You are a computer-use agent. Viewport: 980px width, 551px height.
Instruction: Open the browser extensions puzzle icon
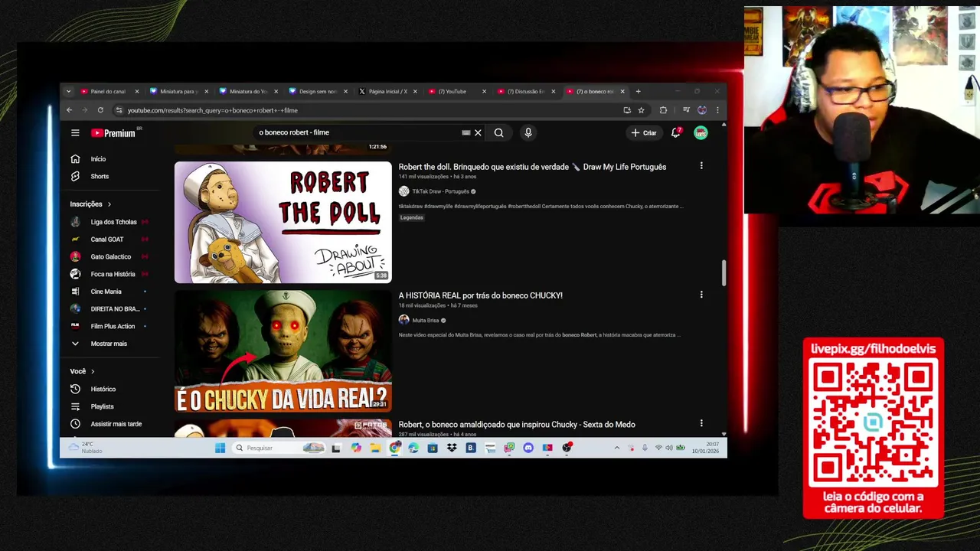pos(663,110)
